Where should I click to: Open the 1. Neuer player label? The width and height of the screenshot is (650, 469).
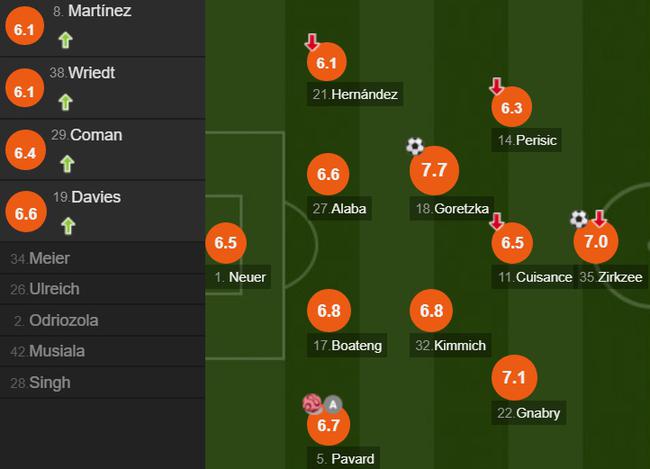click(240, 277)
